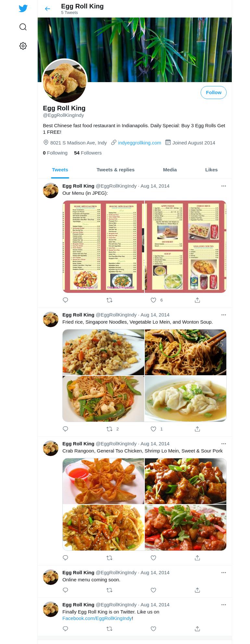Open the search magnifier icon in sidebar

pyautogui.click(x=23, y=27)
